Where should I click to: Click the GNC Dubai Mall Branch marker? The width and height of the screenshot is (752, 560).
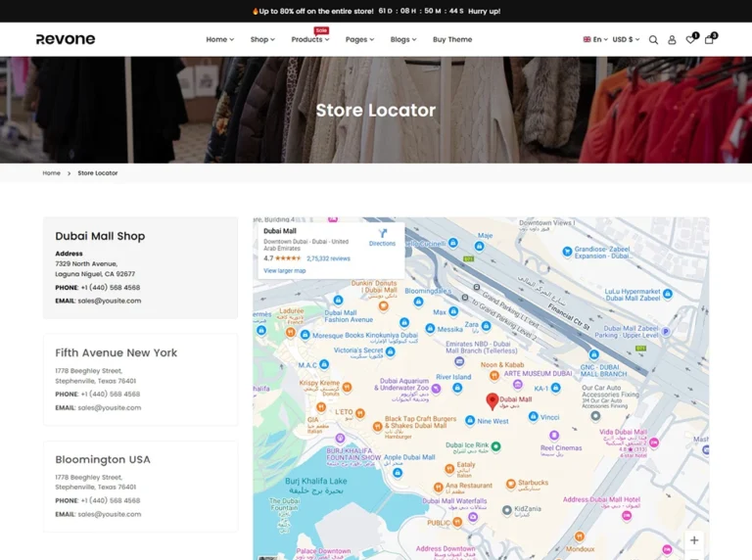(x=594, y=354)
